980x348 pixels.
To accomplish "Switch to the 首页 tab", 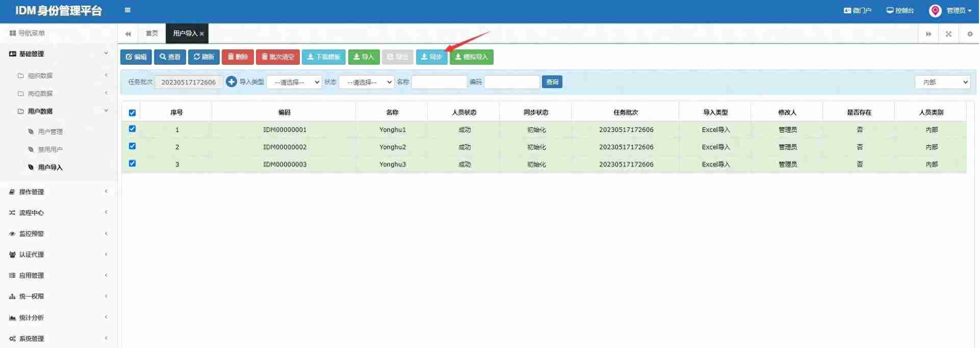I will click(x=151, y=34).
